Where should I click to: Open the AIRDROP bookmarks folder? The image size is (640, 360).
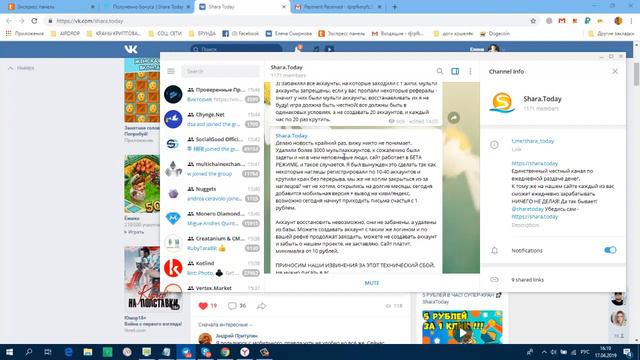[65, 34]
